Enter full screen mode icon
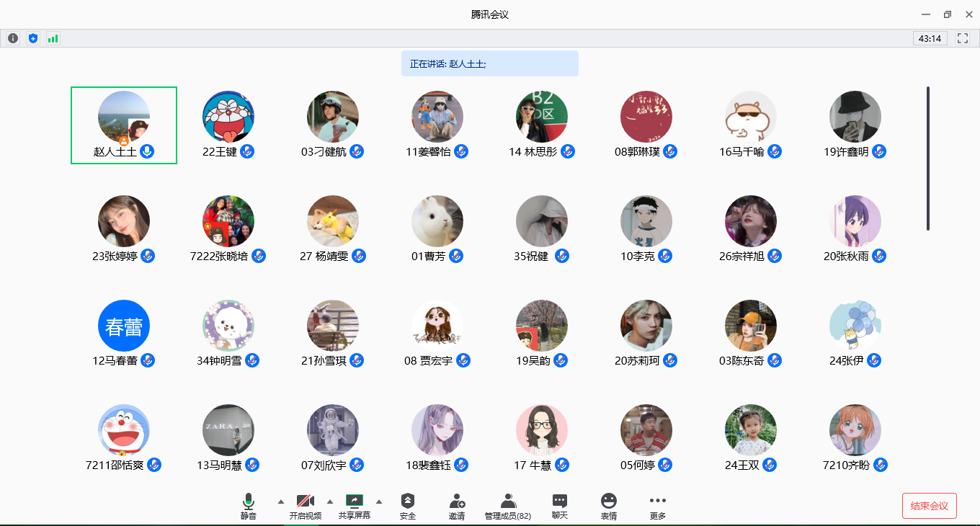Image resolution: width=980 pixels, height=526 pixels. 963,38
